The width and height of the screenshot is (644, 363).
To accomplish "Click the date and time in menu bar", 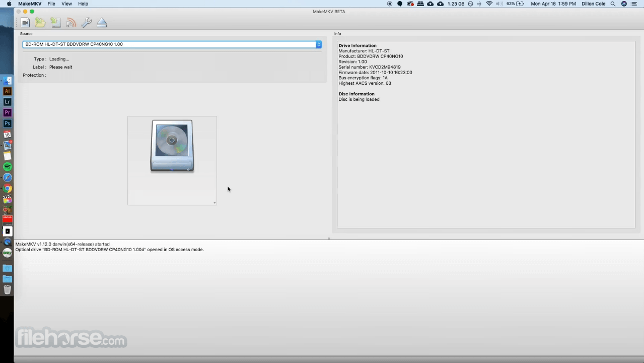I will (553, 4).
